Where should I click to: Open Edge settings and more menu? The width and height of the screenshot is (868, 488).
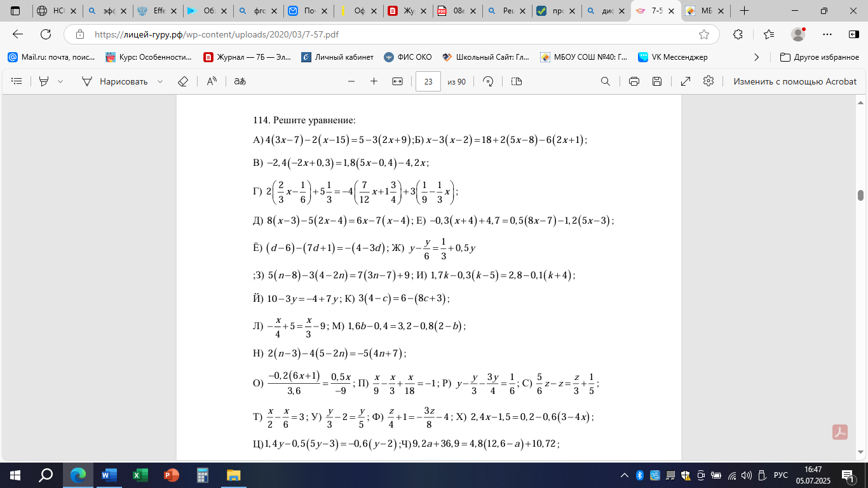click(827, 34)
